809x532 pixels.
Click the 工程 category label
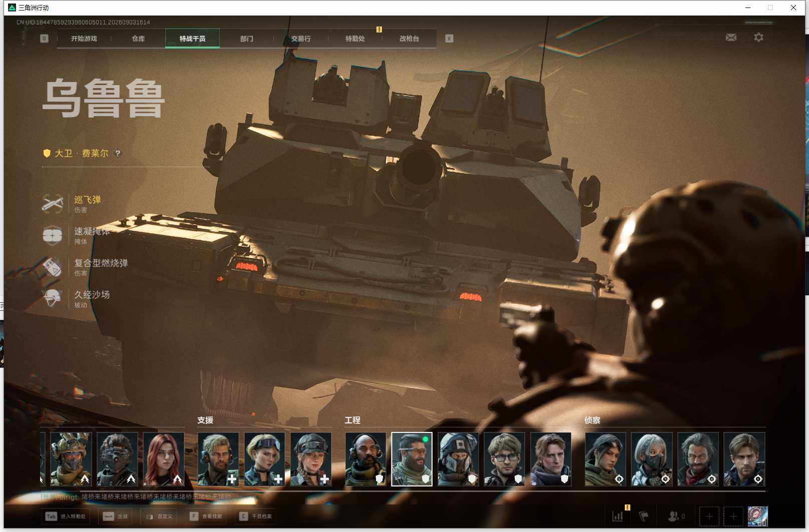pos(352,420)
